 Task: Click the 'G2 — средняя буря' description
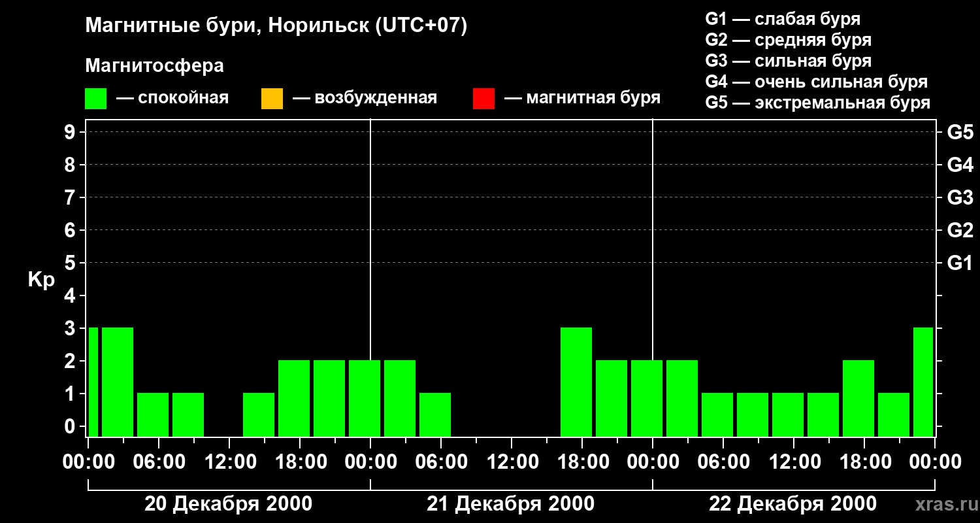point(788,39)
